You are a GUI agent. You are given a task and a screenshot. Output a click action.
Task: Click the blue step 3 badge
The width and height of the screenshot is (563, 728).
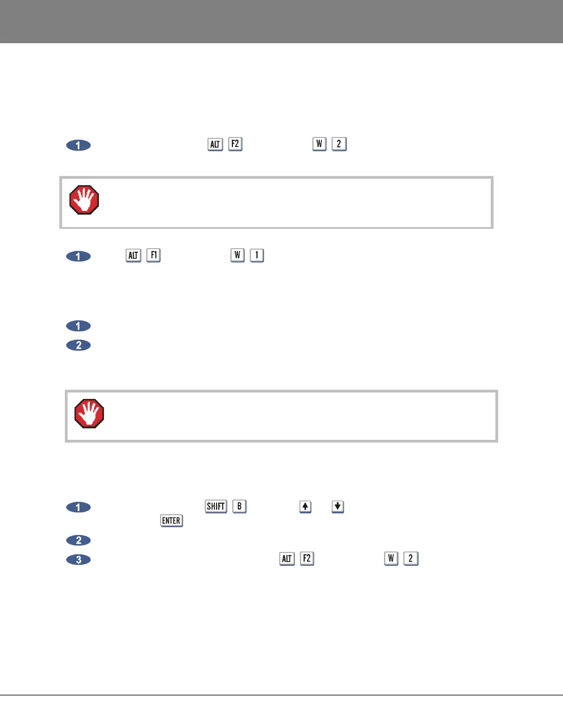[x=79, y=560]
